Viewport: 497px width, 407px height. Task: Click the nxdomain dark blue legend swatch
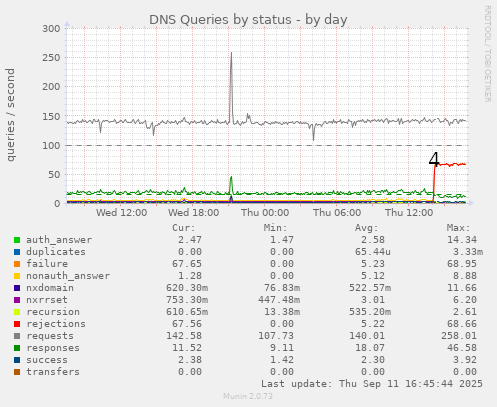[x=17, y=288]
